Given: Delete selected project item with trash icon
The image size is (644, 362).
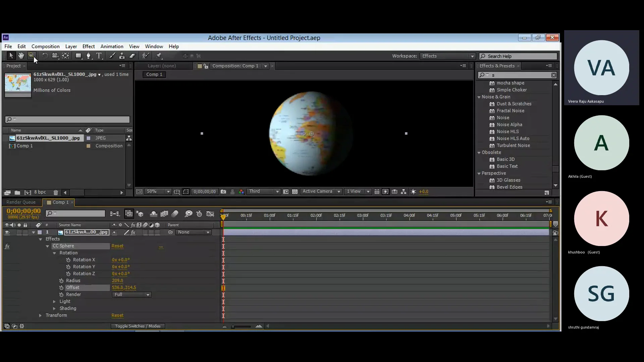Looking at the screenshot, I should (x=56, y=192).
